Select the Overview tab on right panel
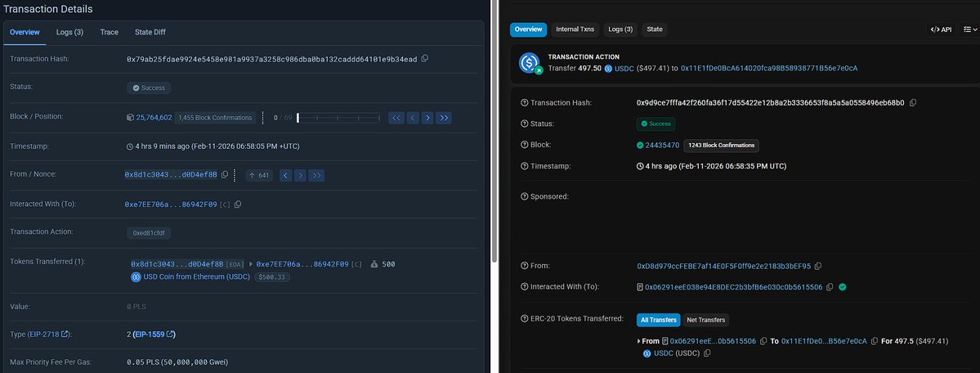Viewport: 980px width, 373px height. pyautogui.click(x=528, y=29)
